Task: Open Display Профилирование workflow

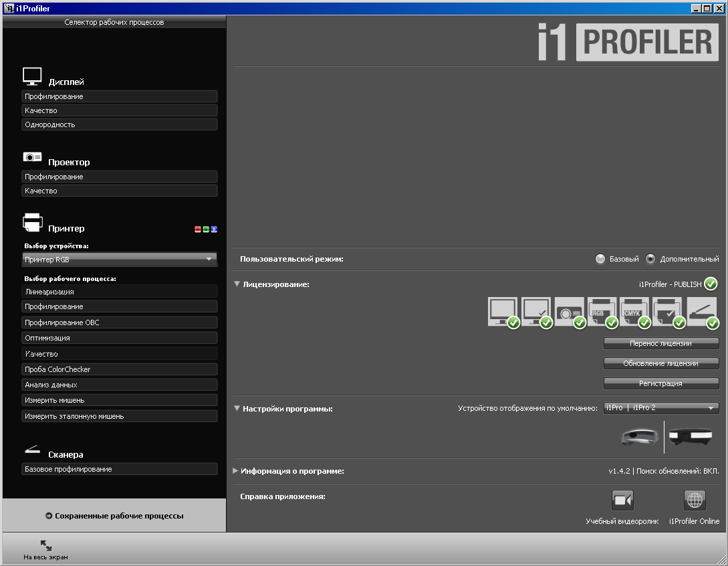Action: click(x=119, y=96)
